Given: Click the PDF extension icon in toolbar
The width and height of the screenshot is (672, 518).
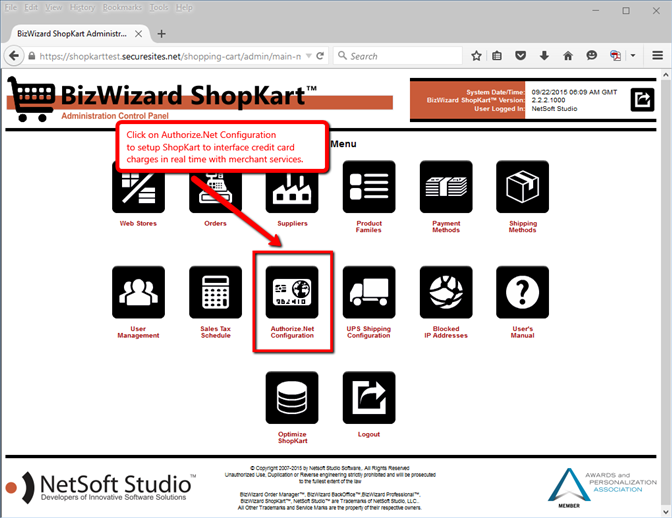Looking at the screenshot, I should (615, 56).
